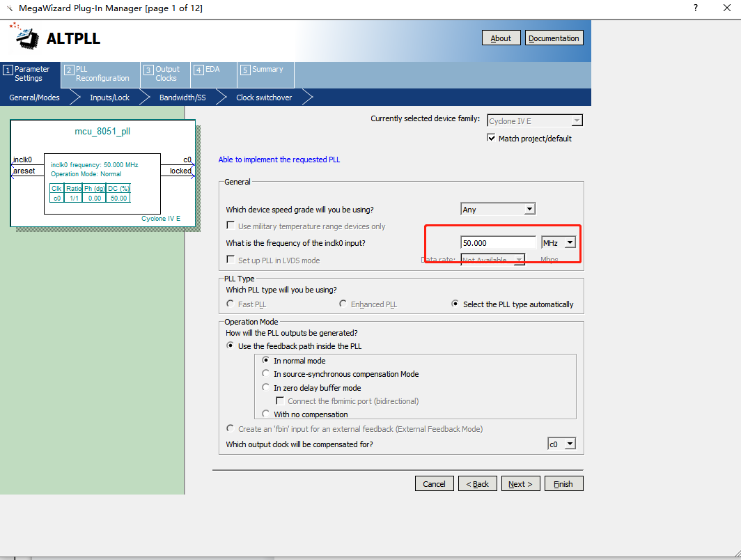Select Use the feedback path inside PLL
The height and width of the screenshot is (560, 741).
point(230,346)
